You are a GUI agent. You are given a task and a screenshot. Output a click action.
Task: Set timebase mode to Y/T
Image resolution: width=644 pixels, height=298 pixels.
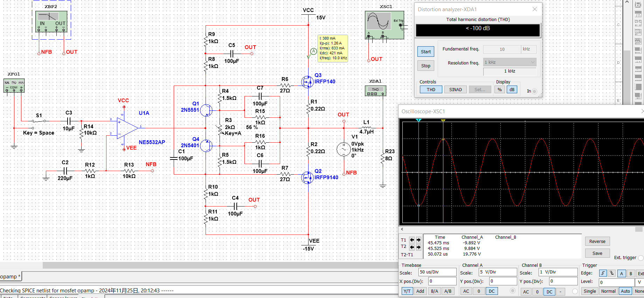click(x=407, y=291)
